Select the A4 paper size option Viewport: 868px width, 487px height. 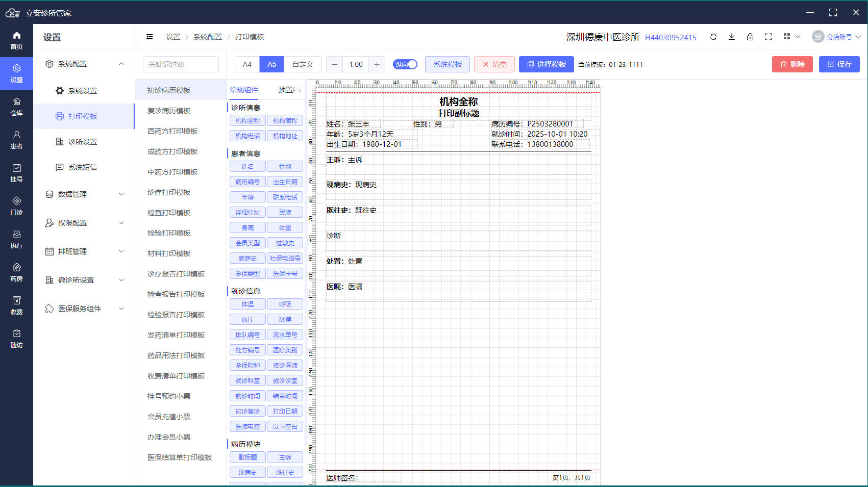[x=247, y=64]
